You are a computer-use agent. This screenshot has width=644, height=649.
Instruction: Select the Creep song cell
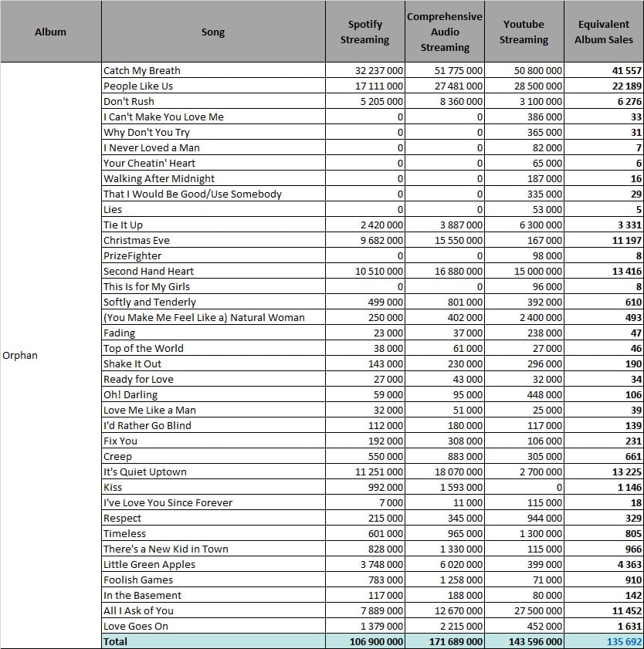pyautogui.click(x=213, y=457)
